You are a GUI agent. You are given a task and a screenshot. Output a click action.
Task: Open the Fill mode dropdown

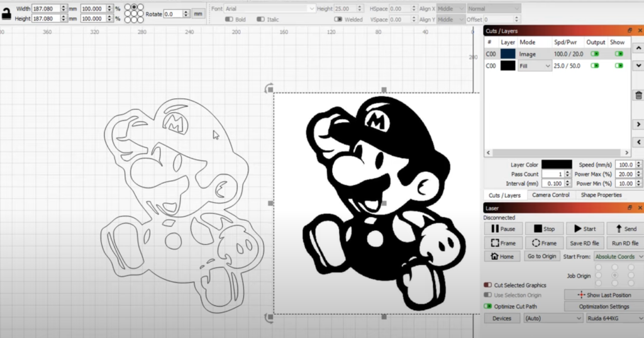coord(535,65)
